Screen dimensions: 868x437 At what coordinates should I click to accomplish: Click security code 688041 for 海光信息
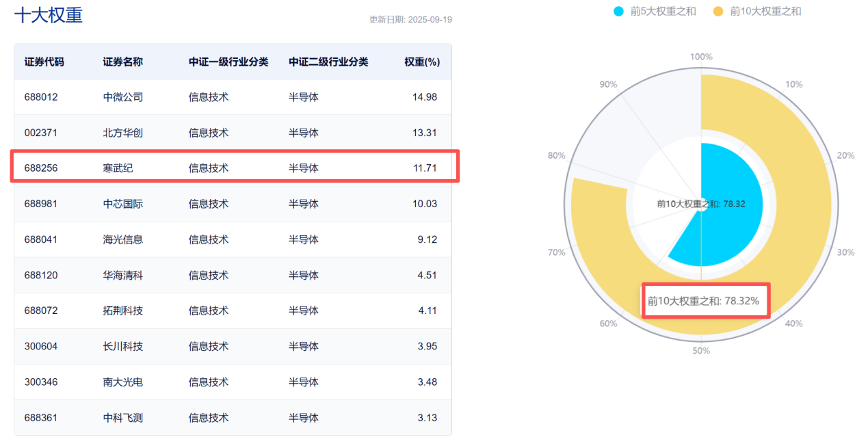[41, 239]
